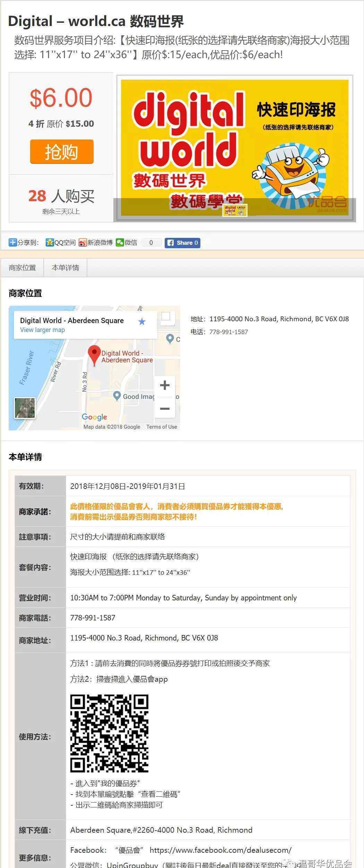Click the orange 抢购 buy button

click(62, 151)
